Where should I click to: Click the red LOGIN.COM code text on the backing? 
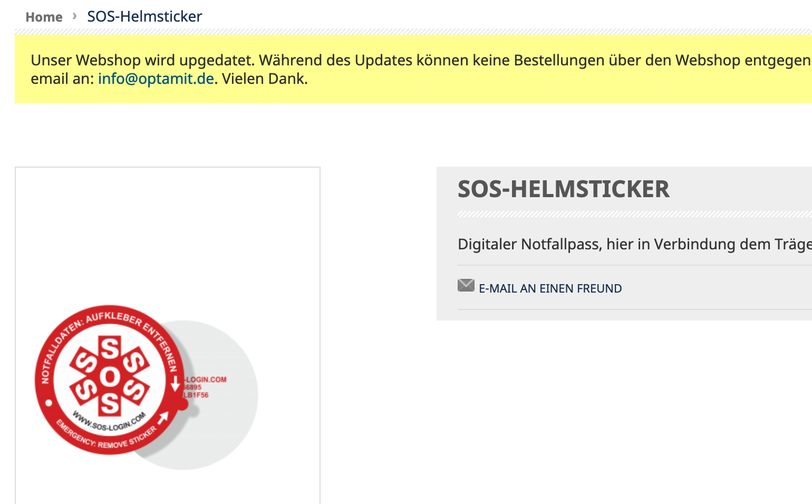click(x=206, y=380)
